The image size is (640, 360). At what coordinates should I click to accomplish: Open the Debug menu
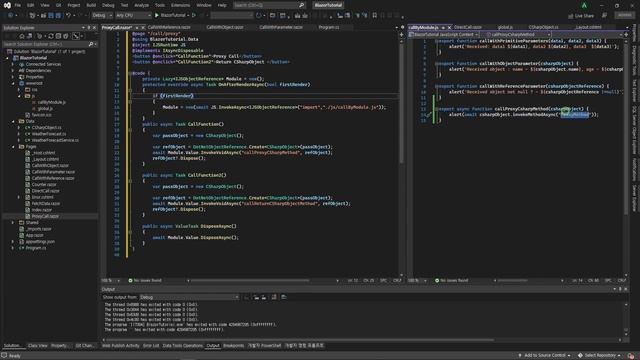(x=108, y=5)
